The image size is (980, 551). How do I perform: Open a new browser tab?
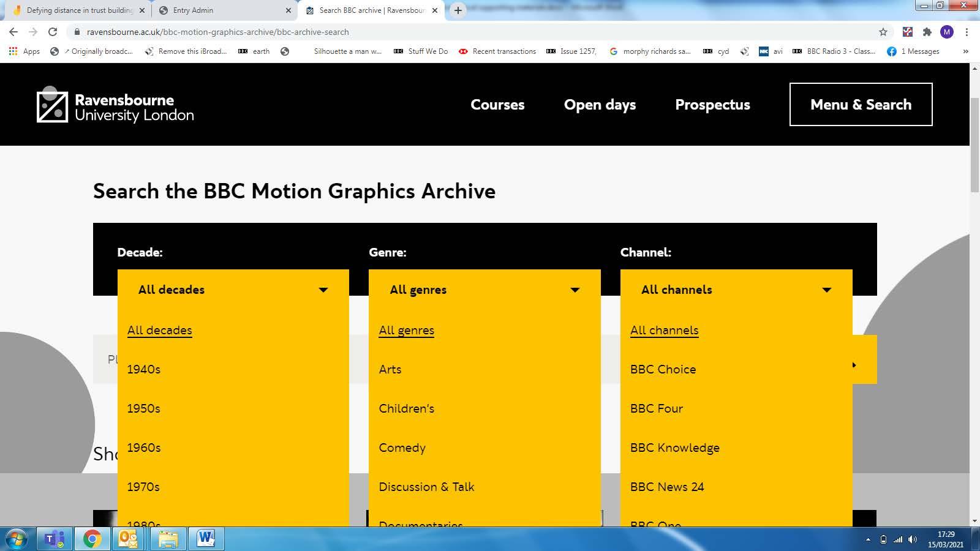(458, 10)
